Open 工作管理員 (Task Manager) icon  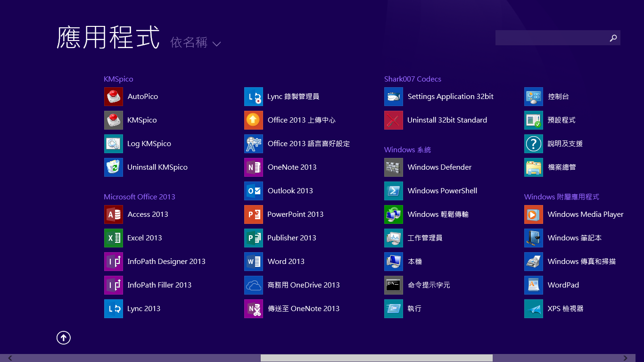click(394, 238)
